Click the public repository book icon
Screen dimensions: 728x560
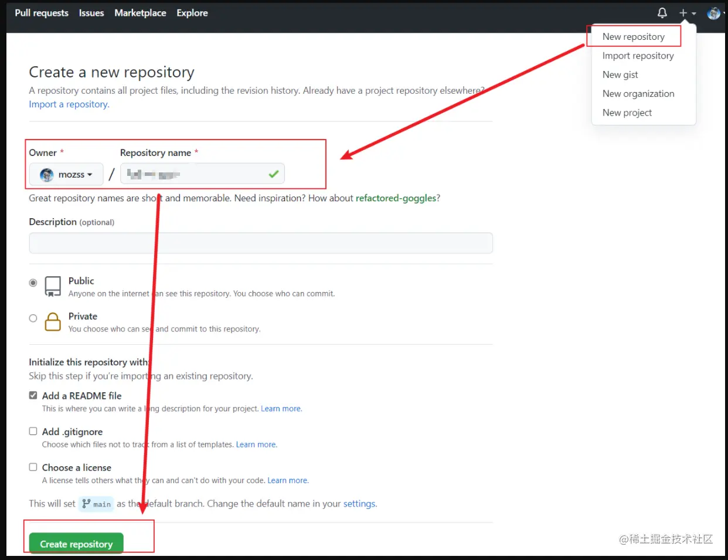click(x=53, y=287)
